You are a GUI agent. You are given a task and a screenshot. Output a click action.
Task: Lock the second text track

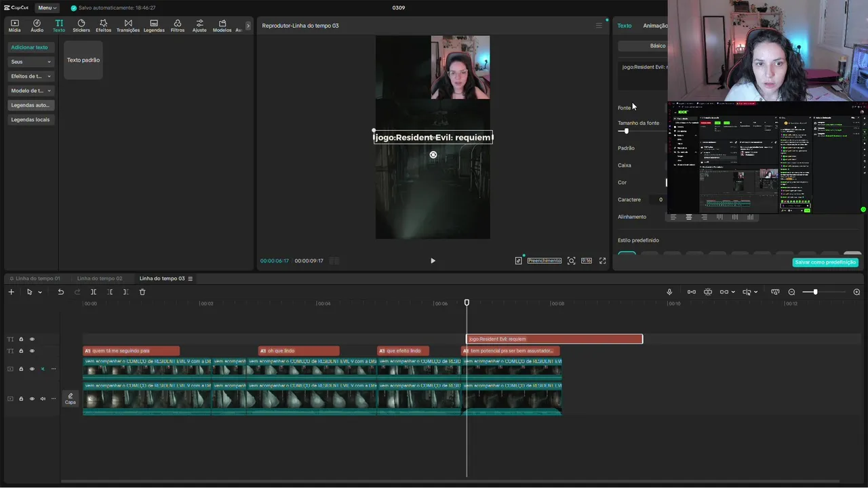click(x=21, y=351)
